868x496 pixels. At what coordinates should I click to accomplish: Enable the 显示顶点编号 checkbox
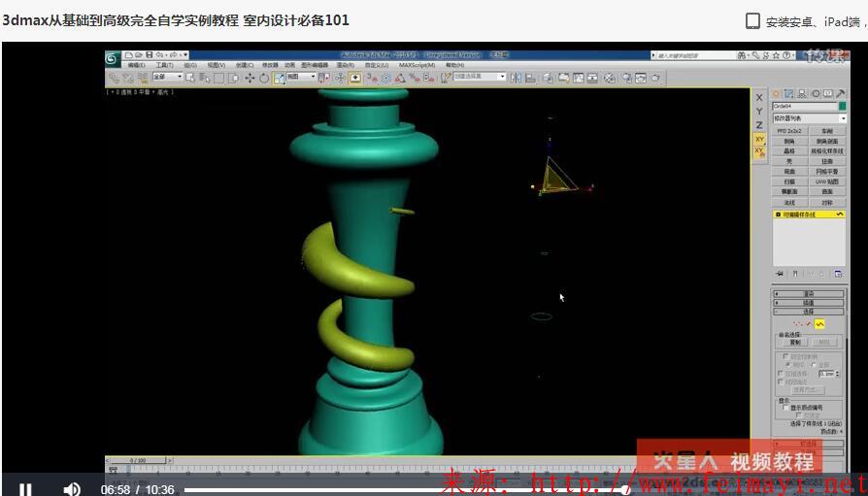(x=785, y=408)
